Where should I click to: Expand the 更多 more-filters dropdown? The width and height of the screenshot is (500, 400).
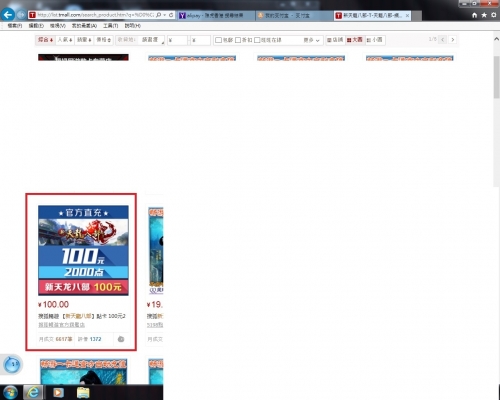pyautogui.click(x=311, y=40)
